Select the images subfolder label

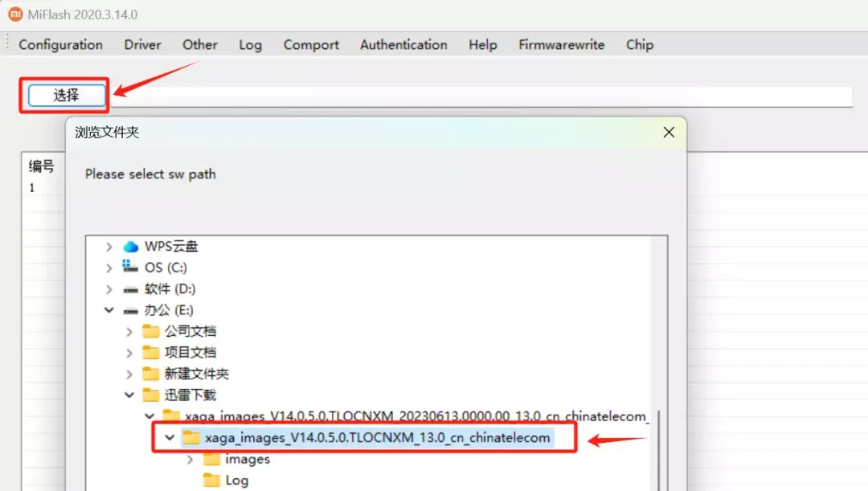click(248, 460)
